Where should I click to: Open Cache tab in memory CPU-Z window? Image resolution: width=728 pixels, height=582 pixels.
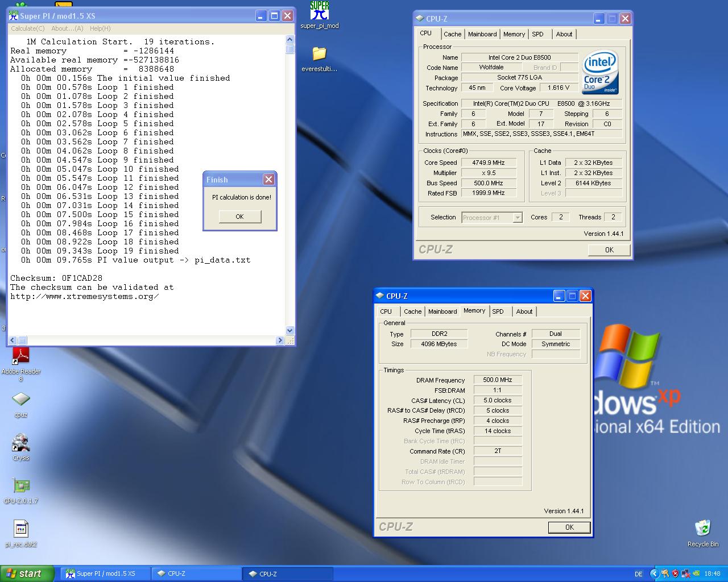(413, 311)
